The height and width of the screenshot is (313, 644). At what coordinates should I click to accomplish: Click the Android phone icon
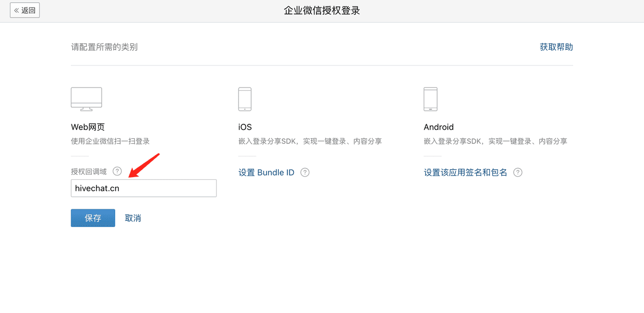pyautogui.click(x=431, y=99)
